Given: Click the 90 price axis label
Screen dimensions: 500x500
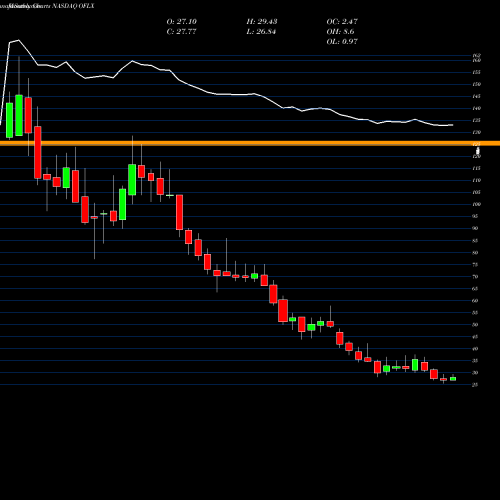Looking at the screenshot, I should coord(475,228).
